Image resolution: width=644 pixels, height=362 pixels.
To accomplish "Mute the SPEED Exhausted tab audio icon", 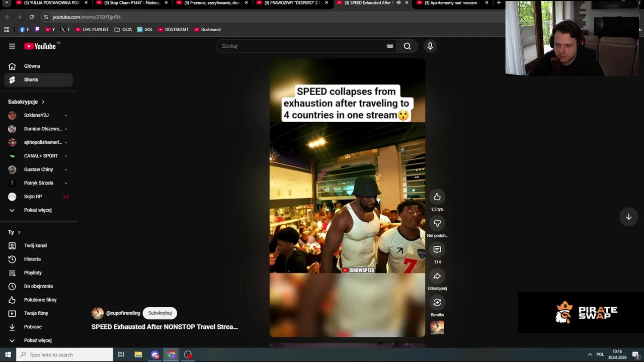I will click(398, 3).
